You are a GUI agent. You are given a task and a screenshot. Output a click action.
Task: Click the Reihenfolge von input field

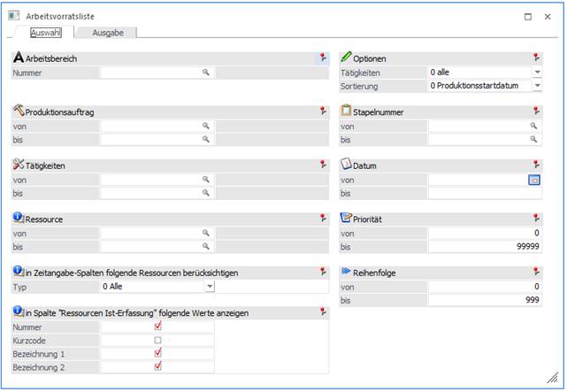point(485,287)
